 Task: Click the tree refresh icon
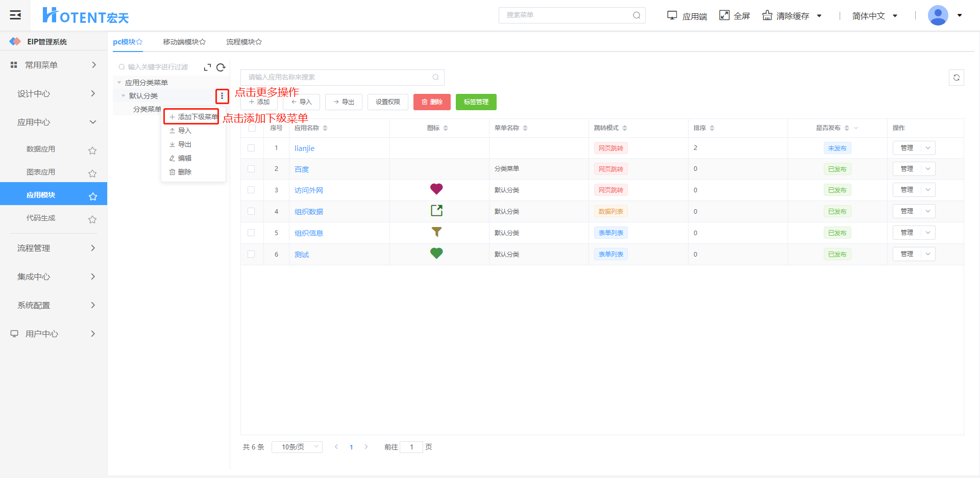pyautogui.click(x=221, y=67)
